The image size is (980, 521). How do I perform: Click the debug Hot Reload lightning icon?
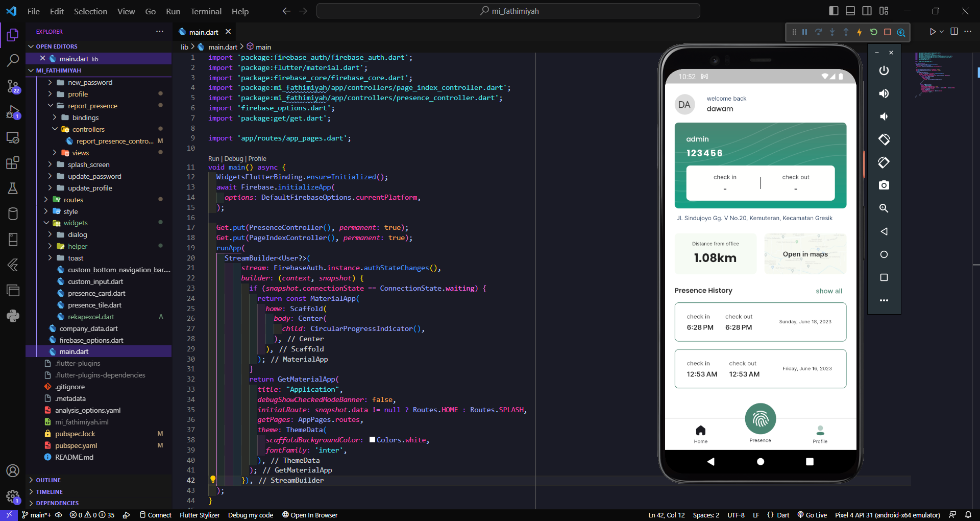coord(860,32)
